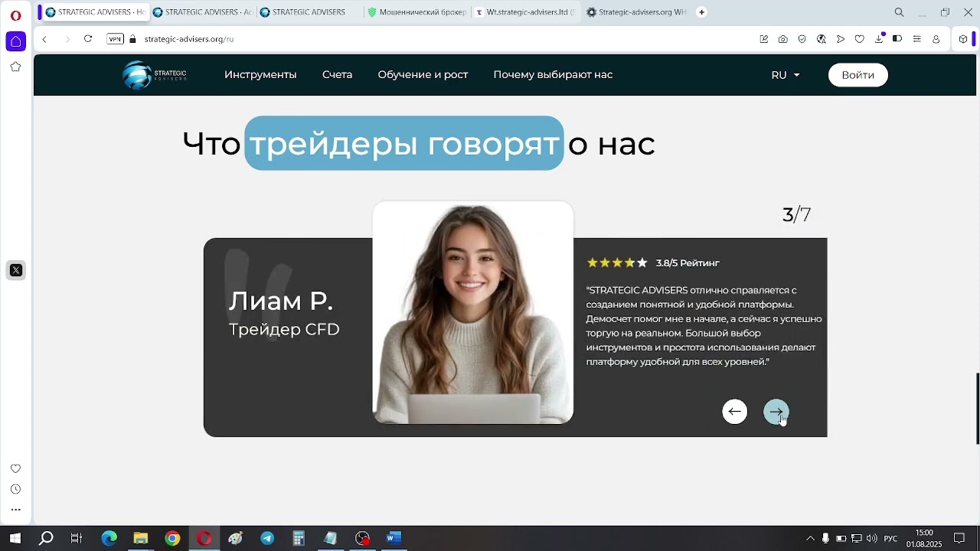Show next testimonial with right arrow
This screenshot has height=551, width=980.
point(776,412)
